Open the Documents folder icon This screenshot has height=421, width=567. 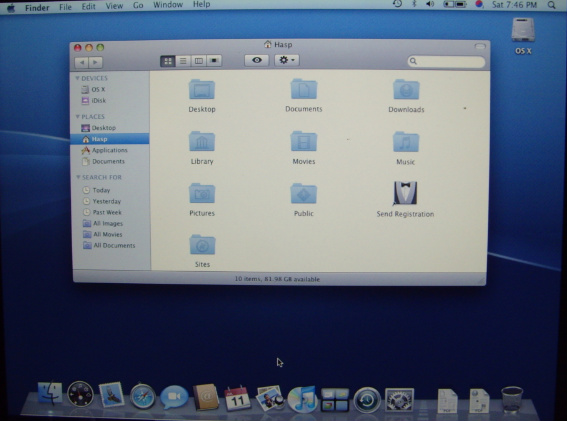coord(304,89)
